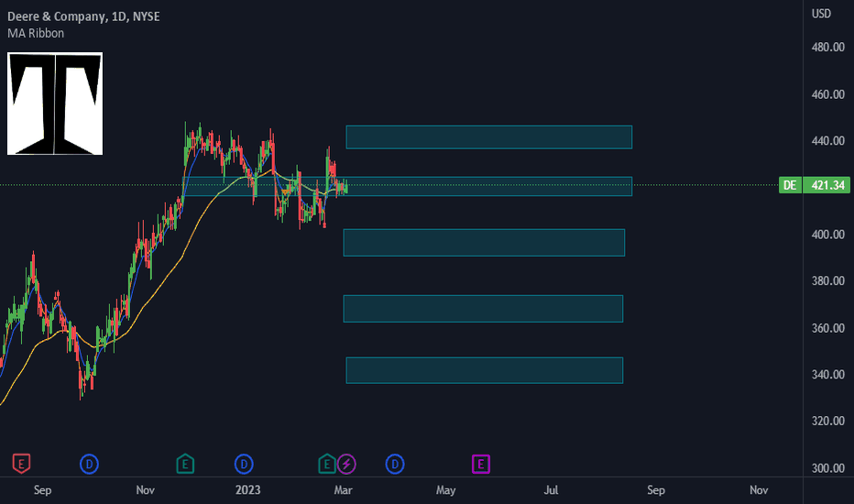This screenshot has height=504, width=854.
Task: Select the teal zone at 400 level
Action: tap(484, 243)
